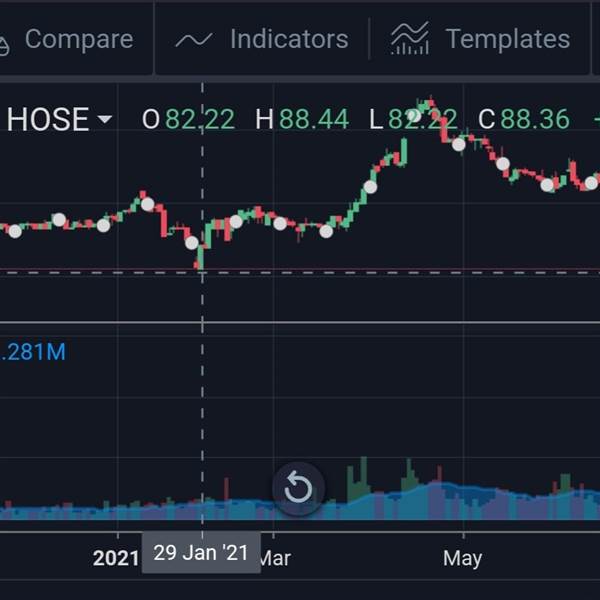Click the Indicators line-wave icon
This screenshot has width=600, height=600.
pyautogui.click(x=194, y=39)
